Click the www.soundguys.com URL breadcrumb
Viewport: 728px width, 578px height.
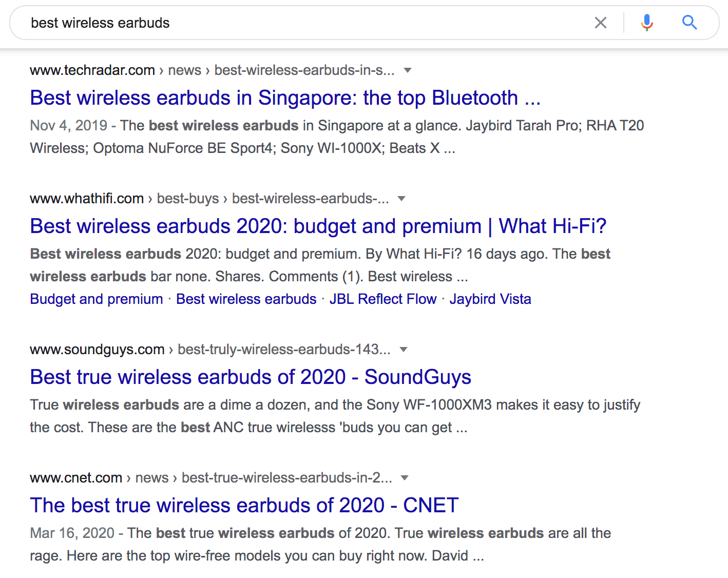[x=97, y=350]
